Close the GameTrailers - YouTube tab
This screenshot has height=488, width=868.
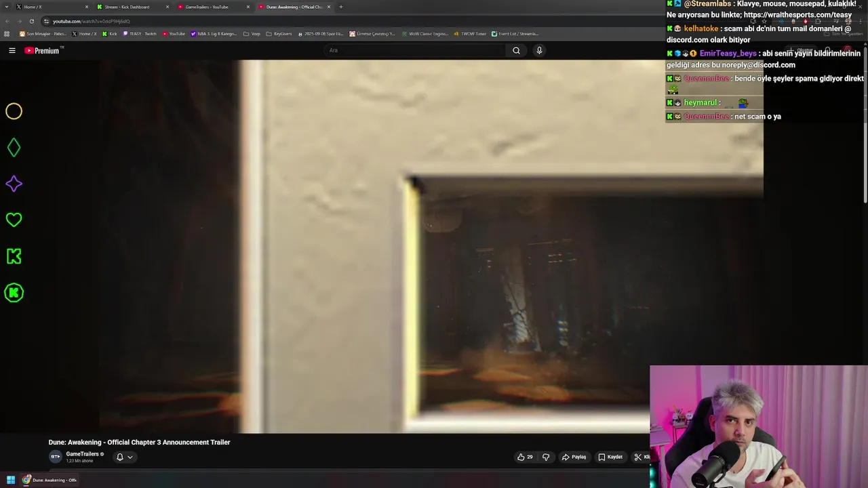[248, 7]
